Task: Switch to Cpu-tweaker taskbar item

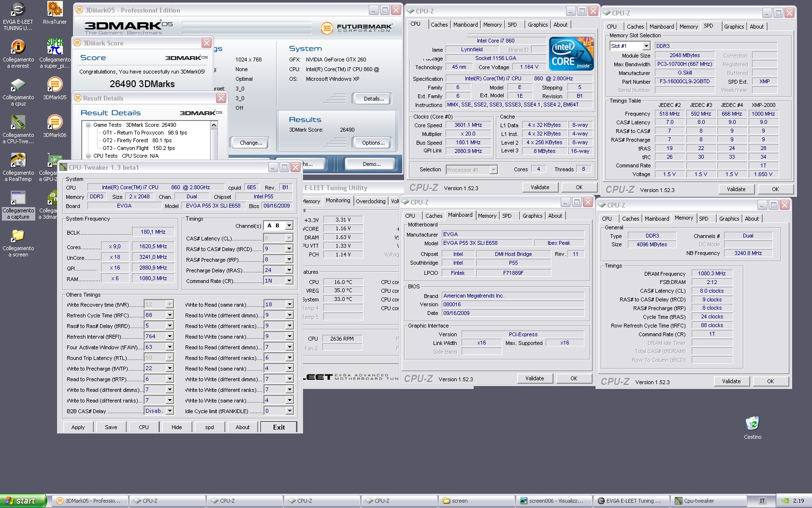Action: (x=708, y=501)
